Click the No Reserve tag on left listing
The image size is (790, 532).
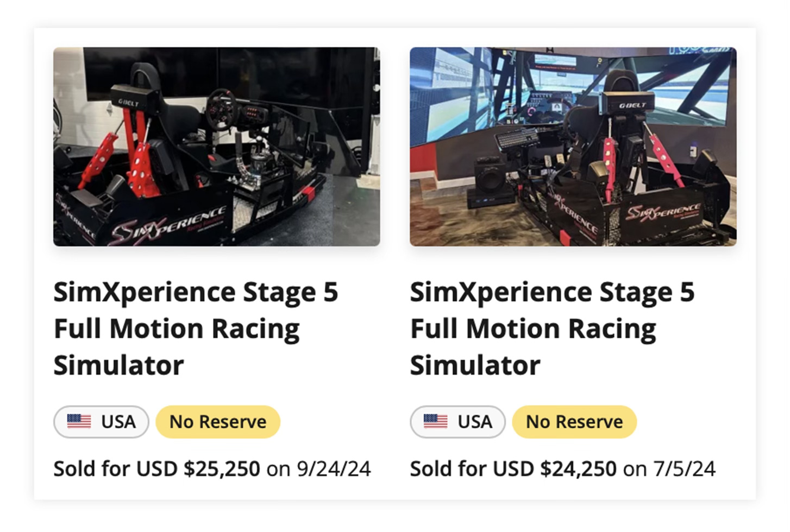coord(218,422)
